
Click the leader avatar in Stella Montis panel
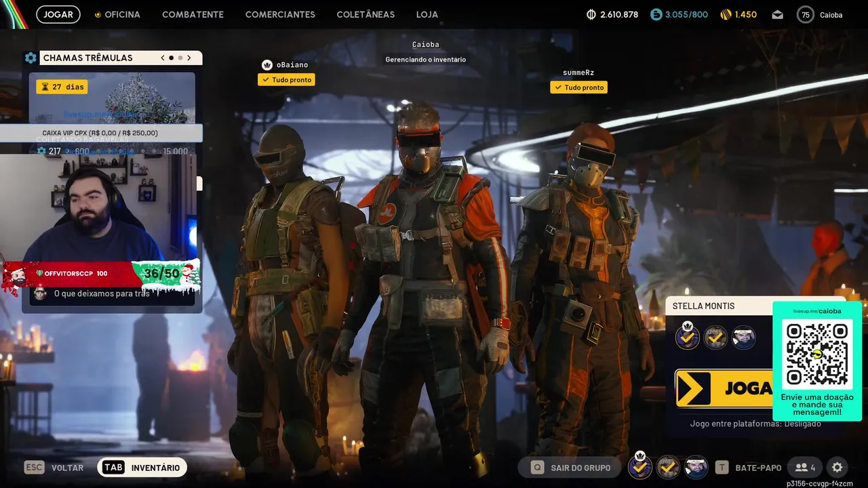point(688,336)
